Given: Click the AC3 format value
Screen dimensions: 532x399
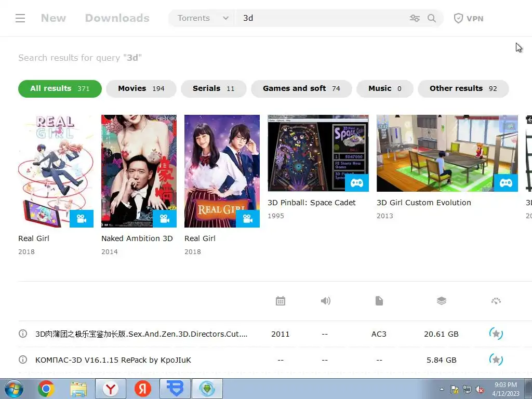Looking at the screenshot, I should [x=379, y=334].
